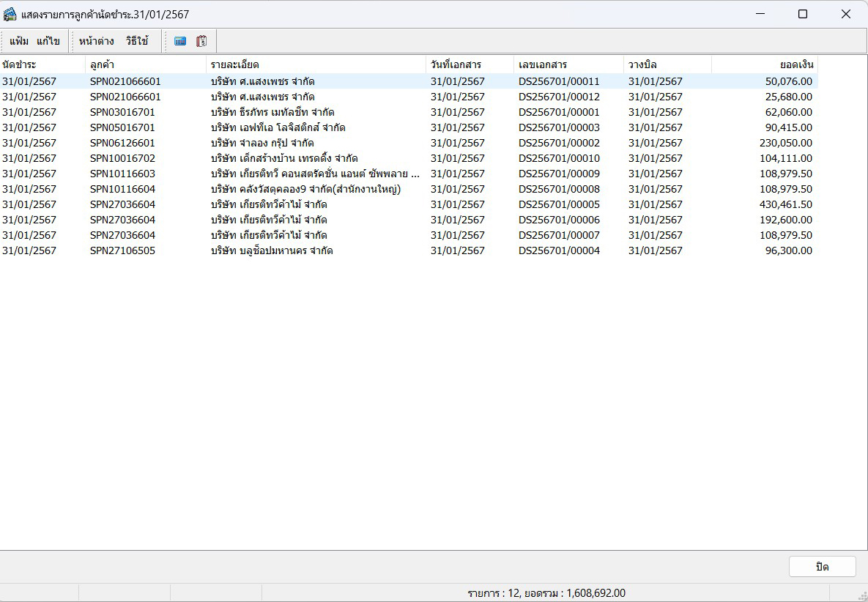
Task: Click the ปิด button
Action: click(x=822, y=567)
